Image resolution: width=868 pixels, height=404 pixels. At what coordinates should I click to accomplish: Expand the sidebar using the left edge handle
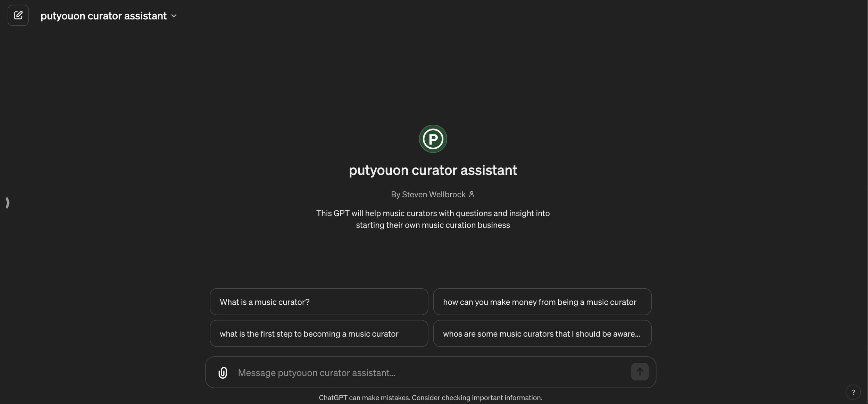point(8,203)
